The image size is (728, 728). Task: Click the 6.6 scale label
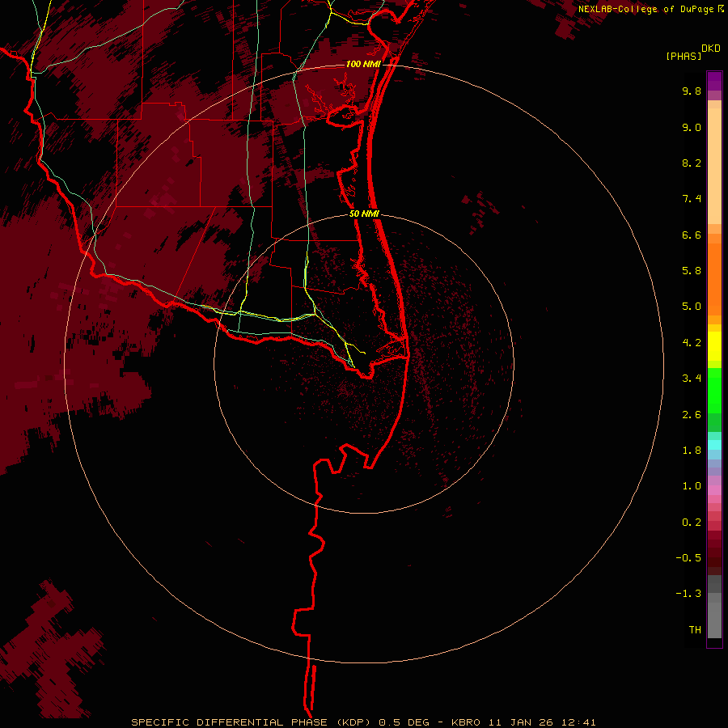pyautogui.click(x=692, y=235)
